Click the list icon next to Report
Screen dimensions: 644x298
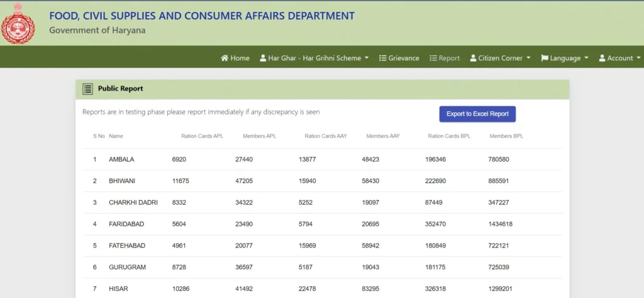pos(433,58)
